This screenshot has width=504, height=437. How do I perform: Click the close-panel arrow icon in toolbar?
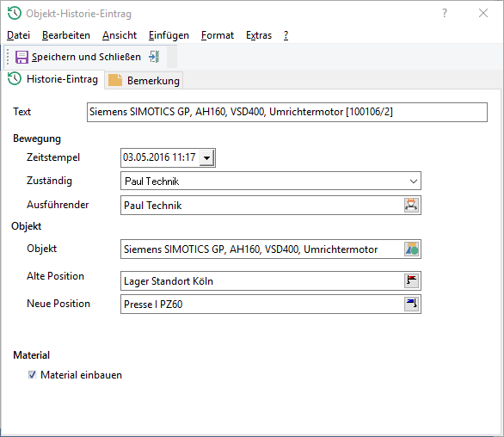coord(154,57)
